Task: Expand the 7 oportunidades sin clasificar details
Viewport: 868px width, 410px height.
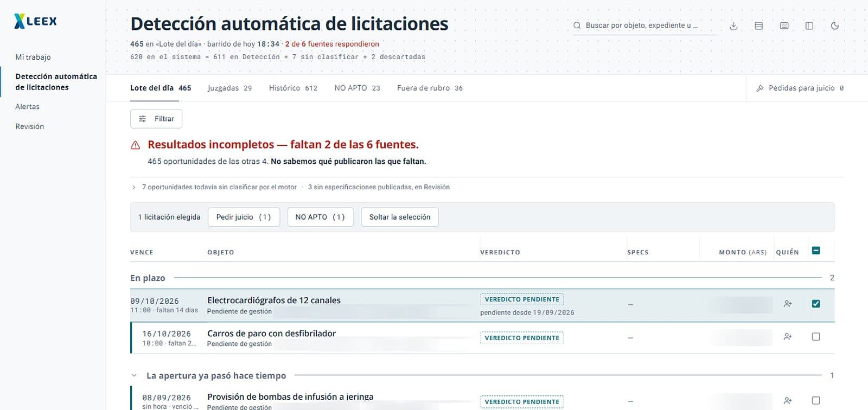Action: click(134, 187)
